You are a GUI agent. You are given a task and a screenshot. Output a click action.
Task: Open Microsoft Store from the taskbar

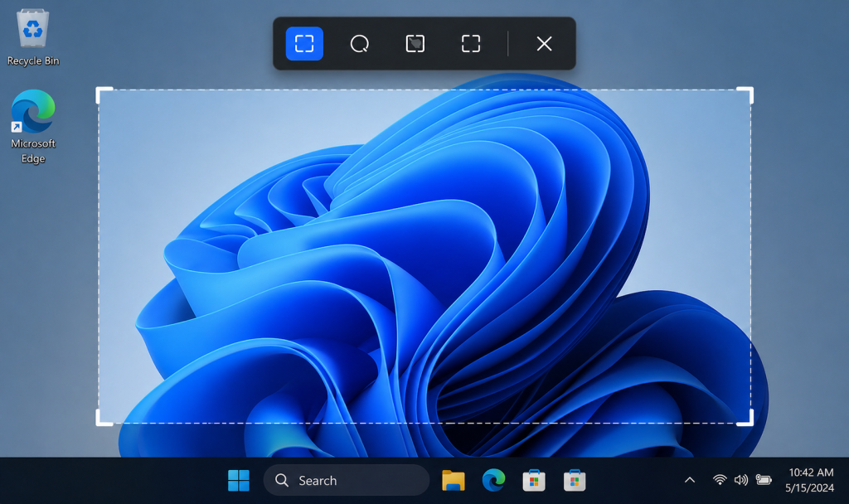534,480
